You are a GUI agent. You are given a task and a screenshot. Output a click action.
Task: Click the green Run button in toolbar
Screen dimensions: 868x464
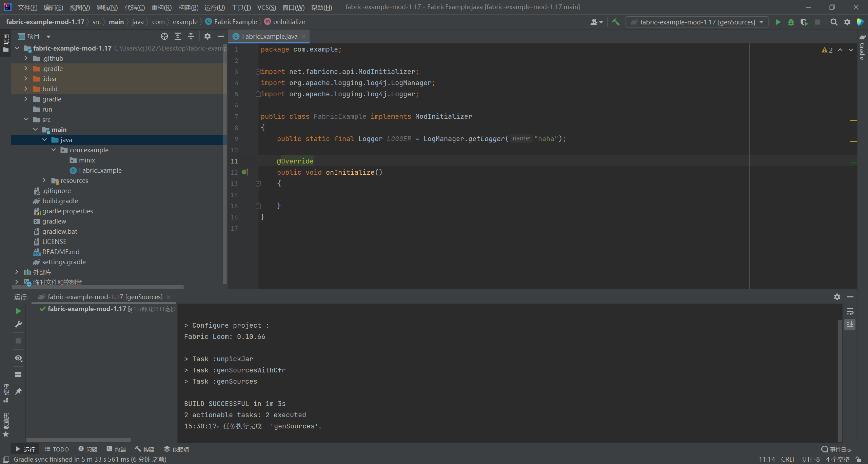[x=778, y=22]
